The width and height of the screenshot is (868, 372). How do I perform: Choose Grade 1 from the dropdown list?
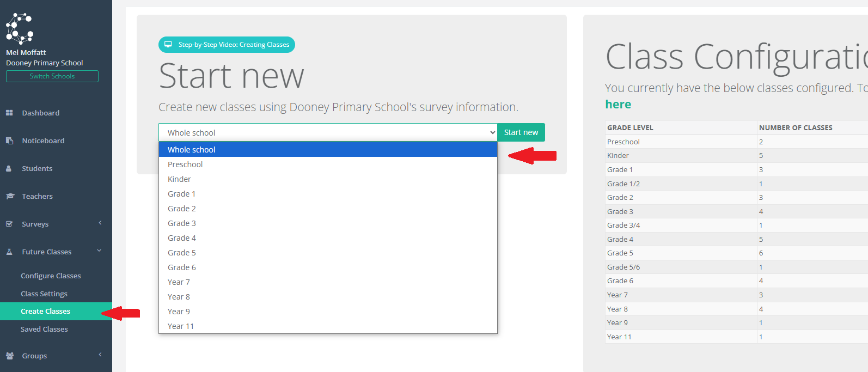tap(328, 194)
